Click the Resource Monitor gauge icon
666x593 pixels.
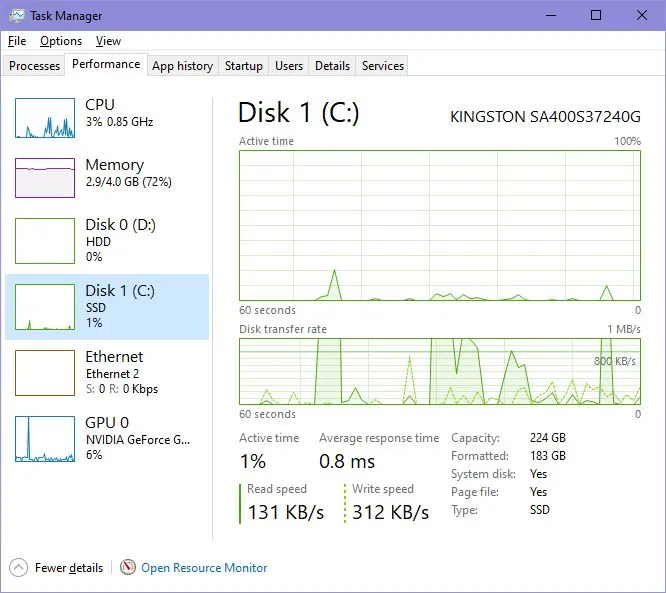(127, 567)
